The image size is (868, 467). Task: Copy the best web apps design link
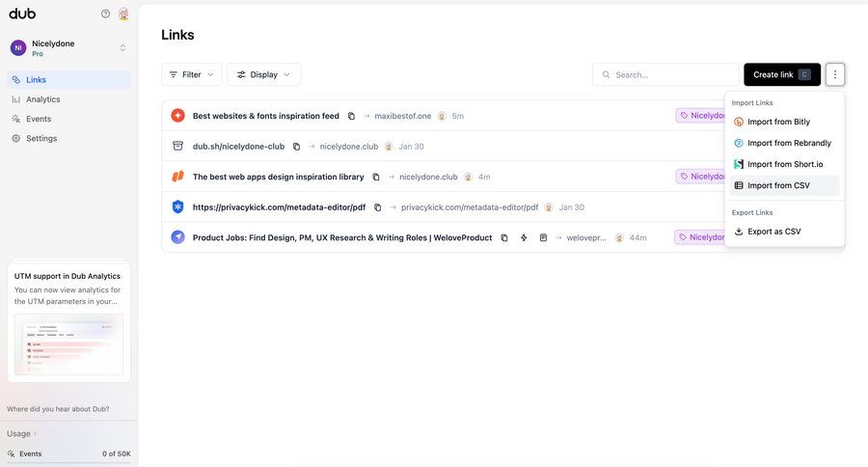coord(376,177)
